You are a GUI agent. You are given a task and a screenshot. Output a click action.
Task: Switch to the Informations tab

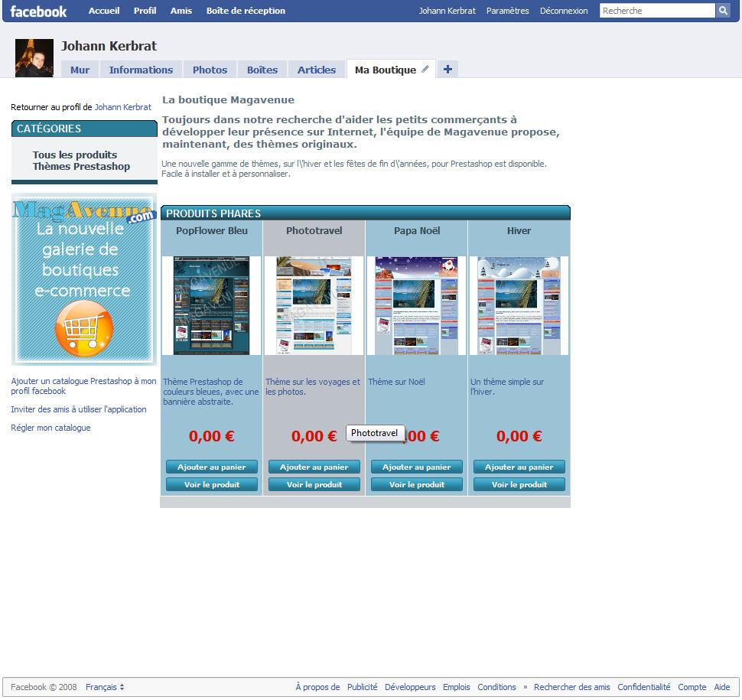pyautogui.click(x=141, y=70)
